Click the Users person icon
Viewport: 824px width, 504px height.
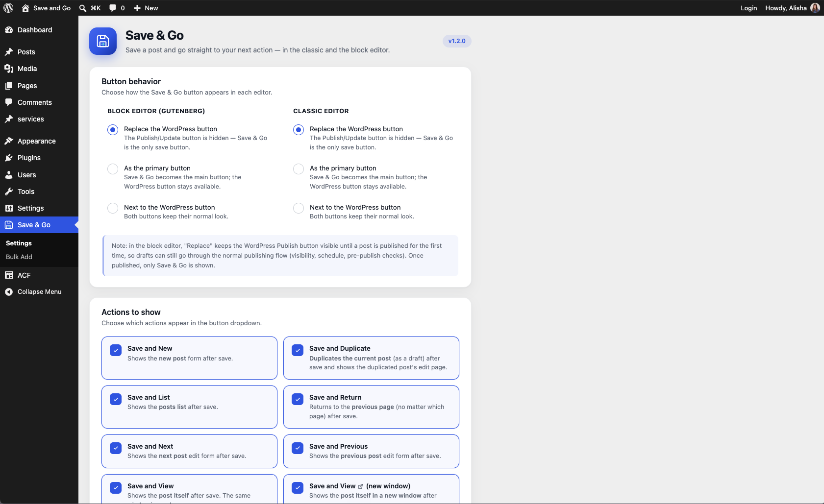tap(9, 175)
